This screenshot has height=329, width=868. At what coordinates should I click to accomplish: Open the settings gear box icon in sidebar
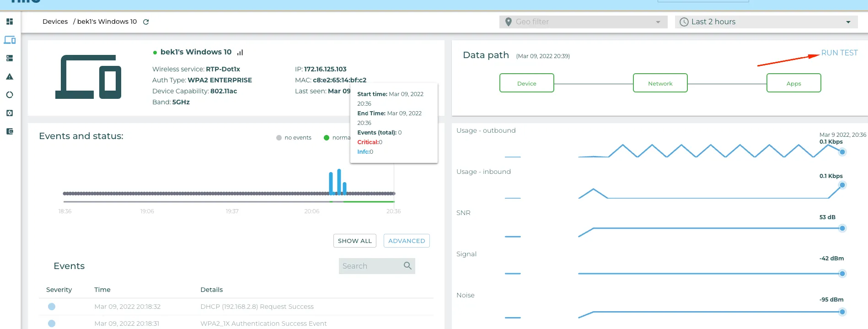[10, 113]
